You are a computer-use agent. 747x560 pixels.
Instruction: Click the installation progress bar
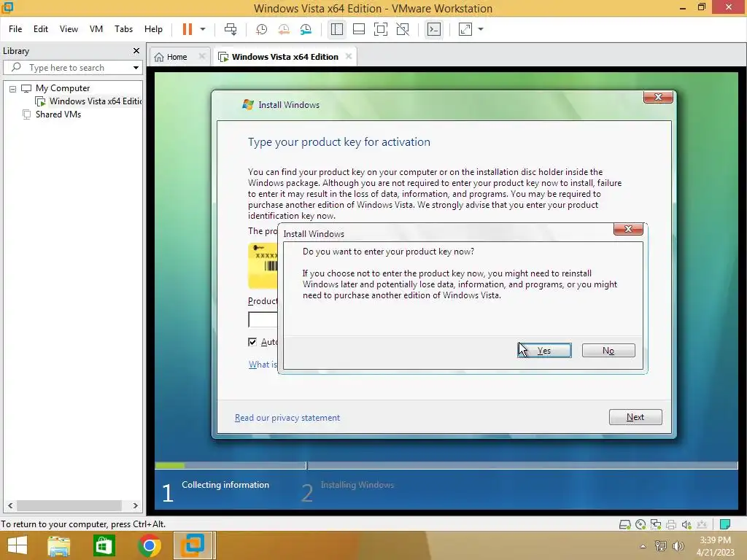[x=446, y=465]
